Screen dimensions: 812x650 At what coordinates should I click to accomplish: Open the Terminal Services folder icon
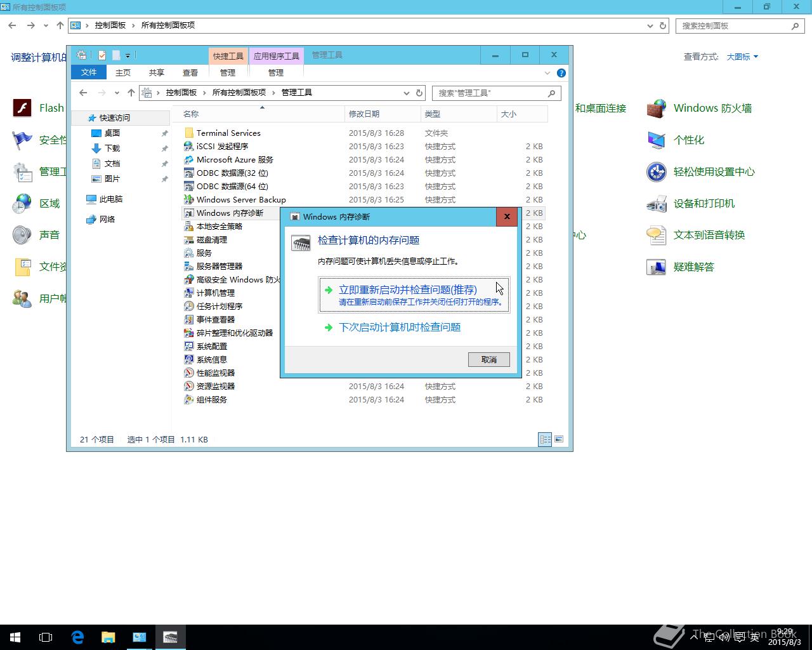(188, 133)
